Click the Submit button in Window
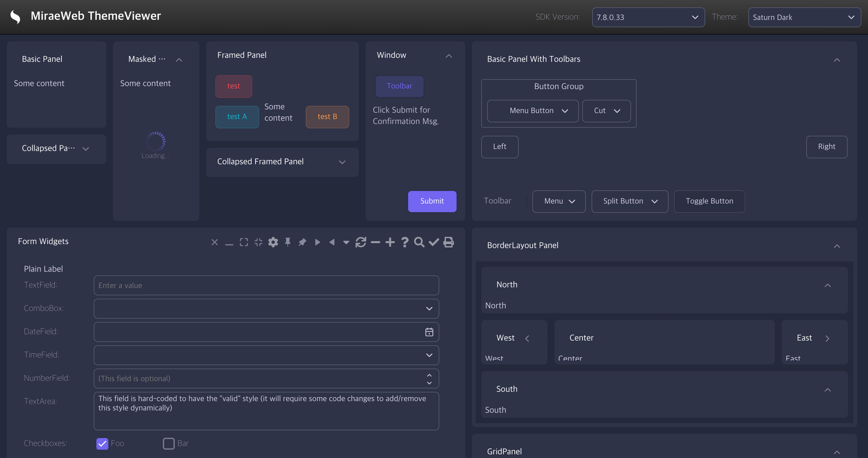This screenshot has height=458, width=868. pos(432,201)
